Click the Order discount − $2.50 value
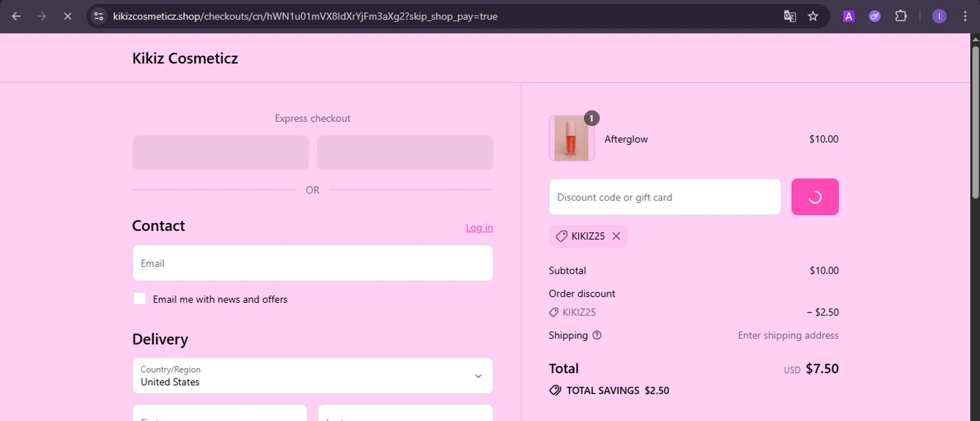The width and height of the screenshot is (980, 421). tap(823, 312)
